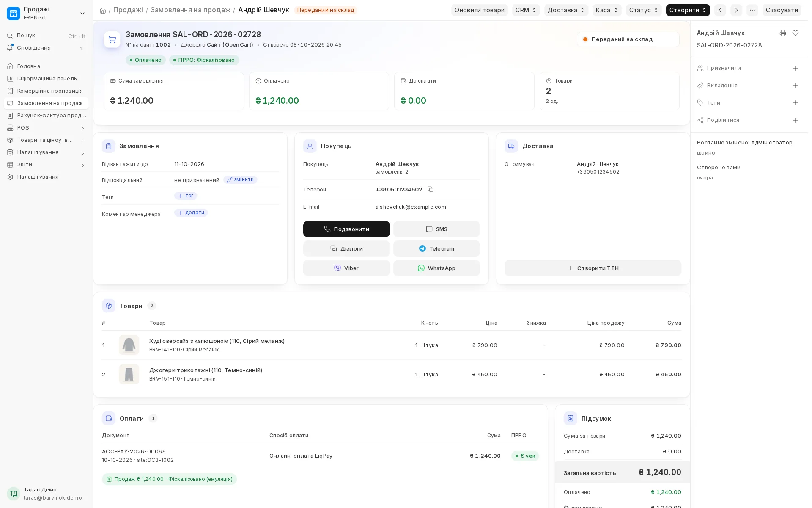Copy the phone number with the copy icon
The image size is (812, 508).
[x=431, y=189]
